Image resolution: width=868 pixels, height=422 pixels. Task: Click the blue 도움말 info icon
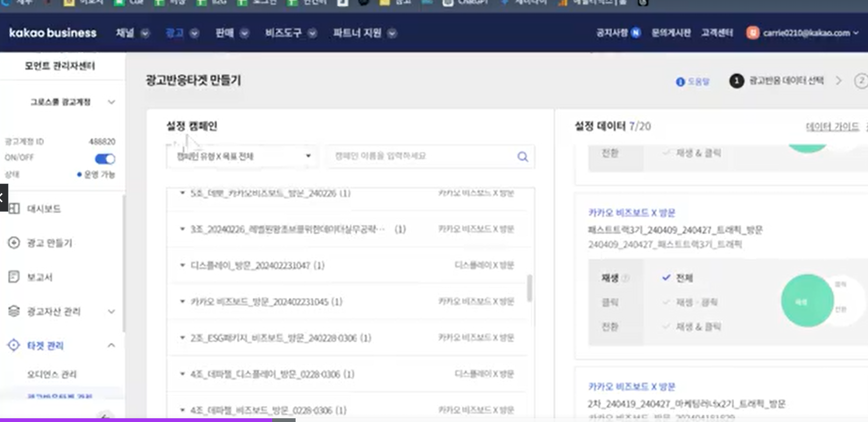[x=680, y=82]
